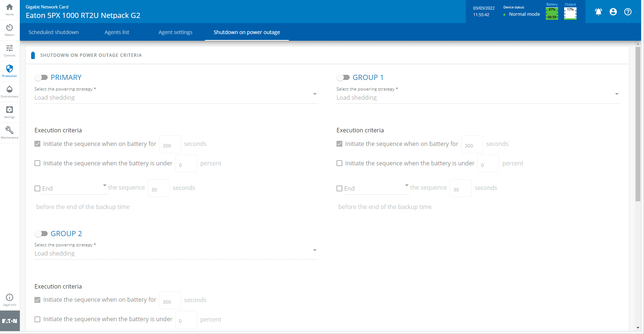Screen dimensions: 644x334
Task: Click the GROUP 1 heading
Action: 368,77
